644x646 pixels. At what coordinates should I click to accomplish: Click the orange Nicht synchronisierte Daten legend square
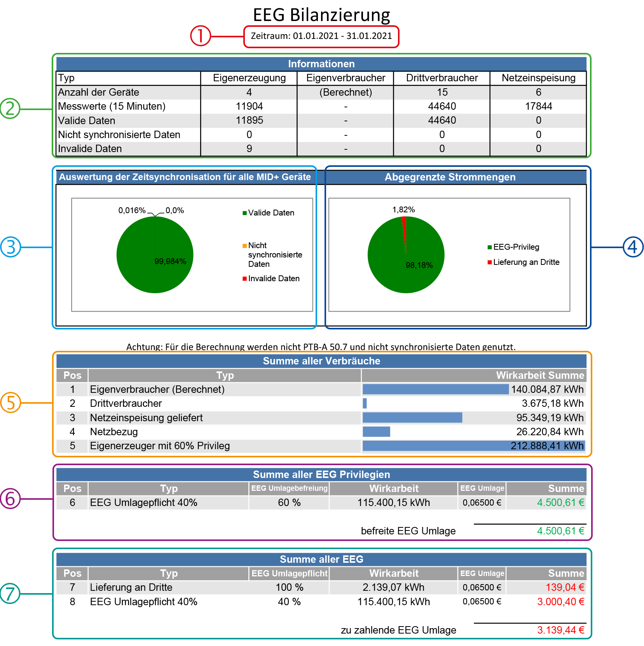(244, 245)
